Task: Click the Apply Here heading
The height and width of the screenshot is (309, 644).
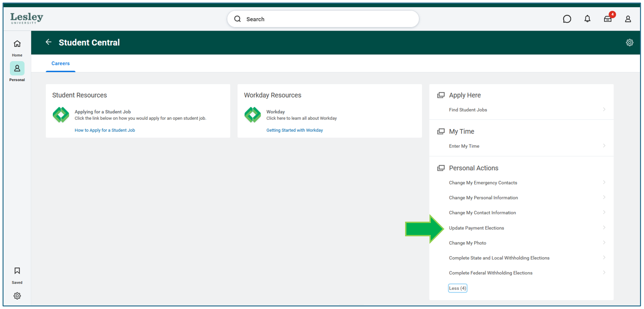Action: (x=464, y=95)
